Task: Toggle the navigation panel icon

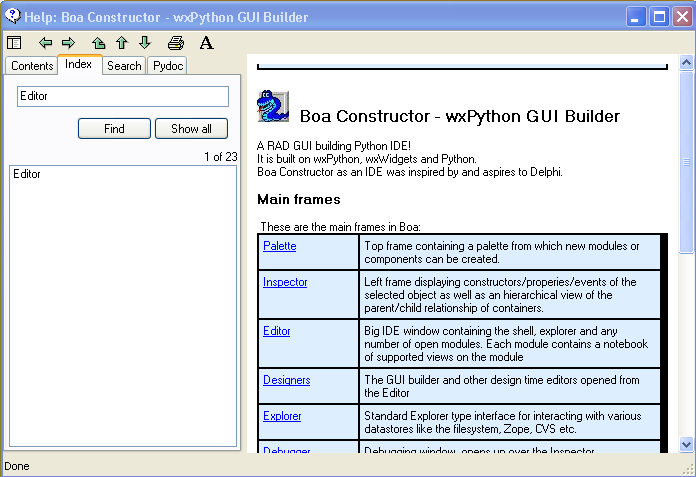Action: tap(14, 43)
